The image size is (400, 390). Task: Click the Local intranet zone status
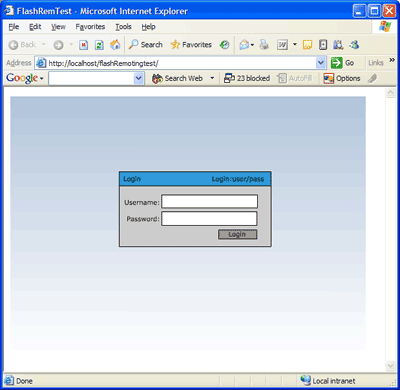tap(328, 381)
